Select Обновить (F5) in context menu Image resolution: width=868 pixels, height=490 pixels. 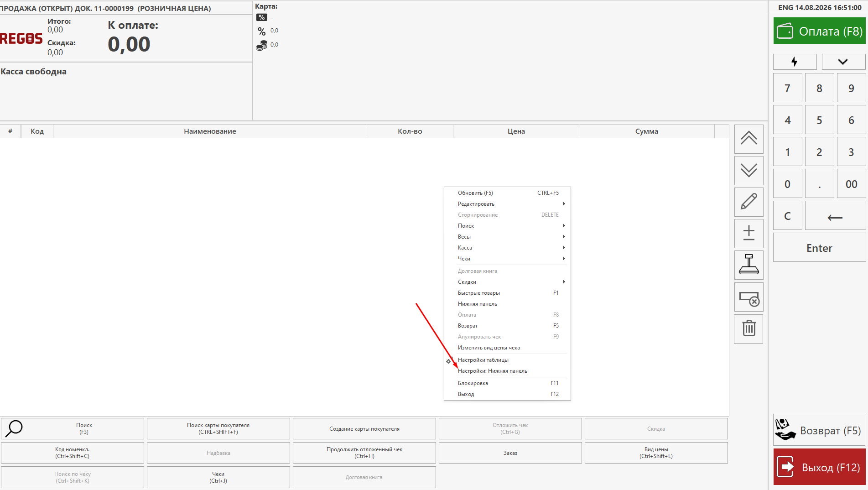pyautogui.click(x=507, y=193)
